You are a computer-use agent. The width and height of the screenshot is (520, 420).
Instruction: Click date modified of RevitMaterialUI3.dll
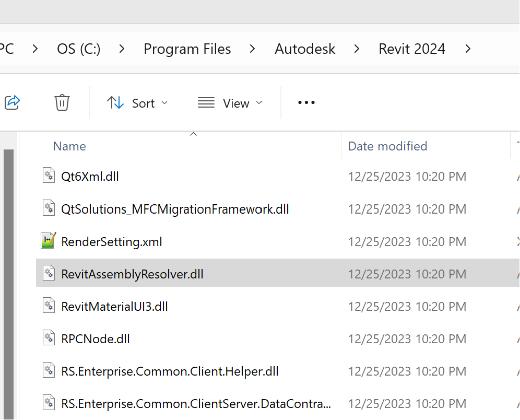tap(407, 307)
